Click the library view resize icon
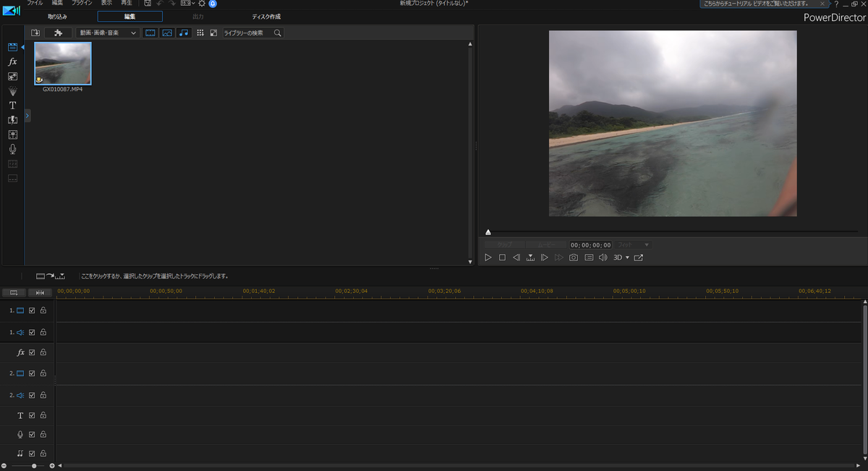Screen dimensions: 868x471 [213, 33]
